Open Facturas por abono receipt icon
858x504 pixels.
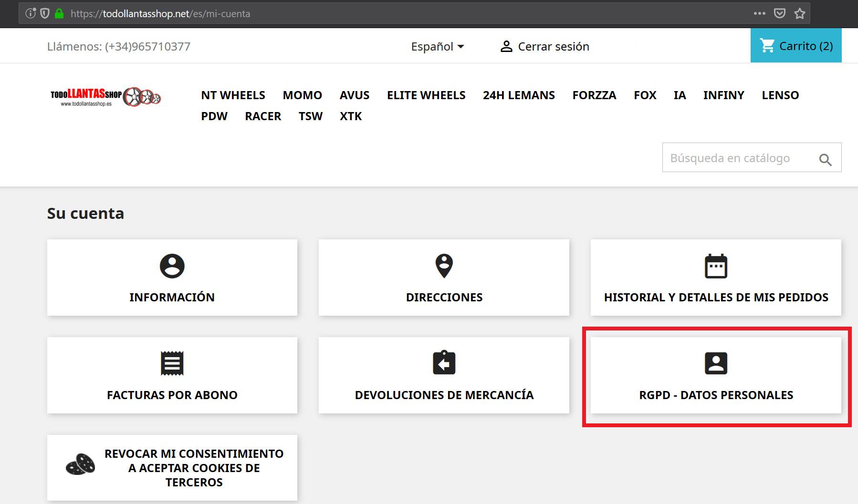[172, 364]
